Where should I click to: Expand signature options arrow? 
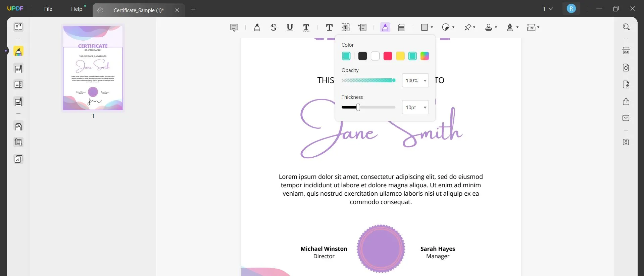point(517,27)
